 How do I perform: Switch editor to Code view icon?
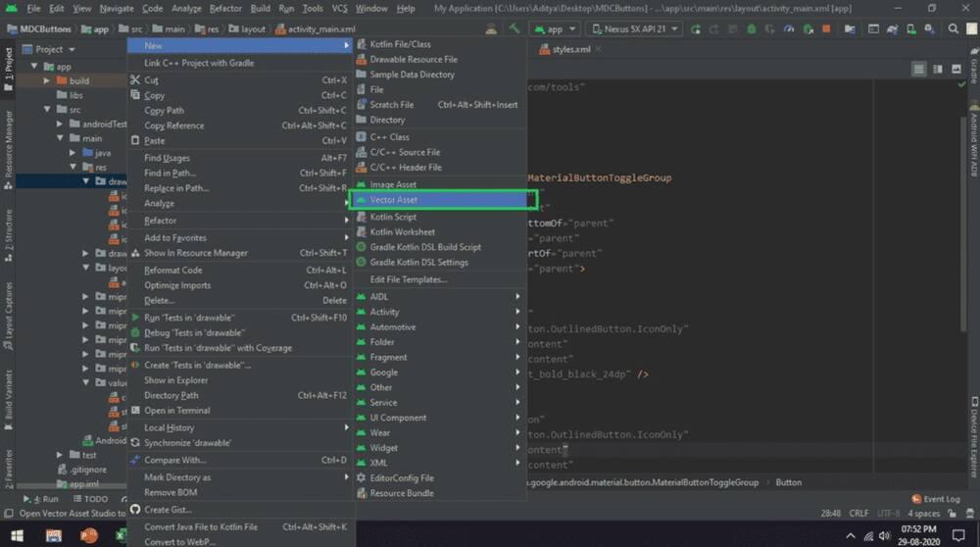(918, 70)
